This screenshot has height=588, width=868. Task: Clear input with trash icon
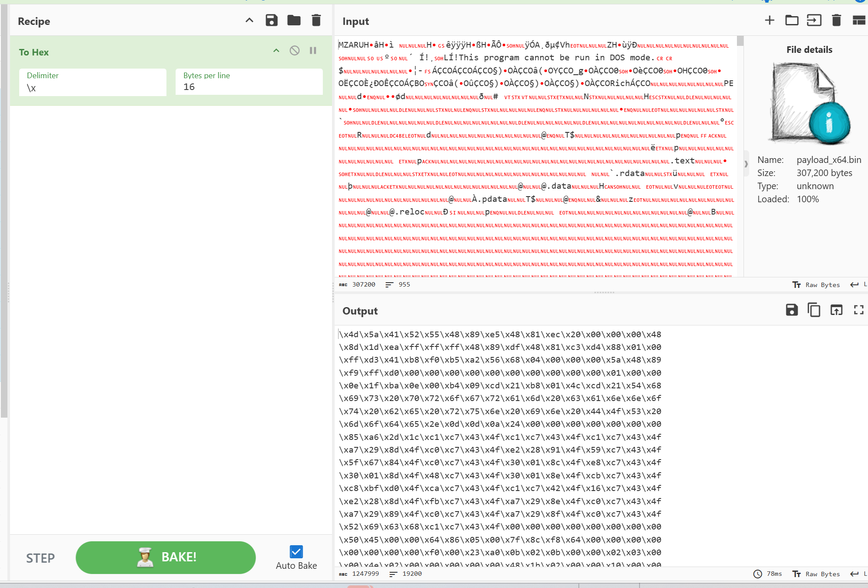coord(836,21)
